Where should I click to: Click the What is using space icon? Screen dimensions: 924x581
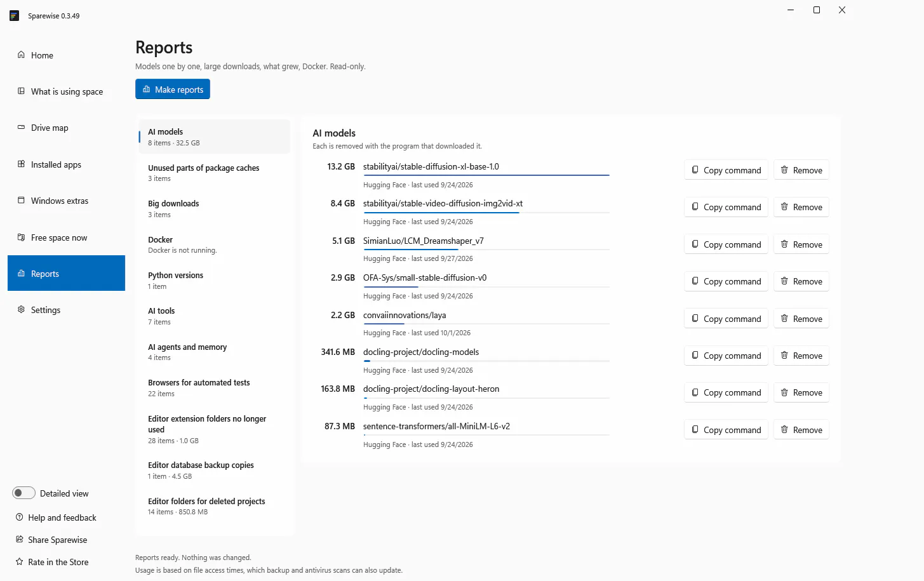coord(21,91)
